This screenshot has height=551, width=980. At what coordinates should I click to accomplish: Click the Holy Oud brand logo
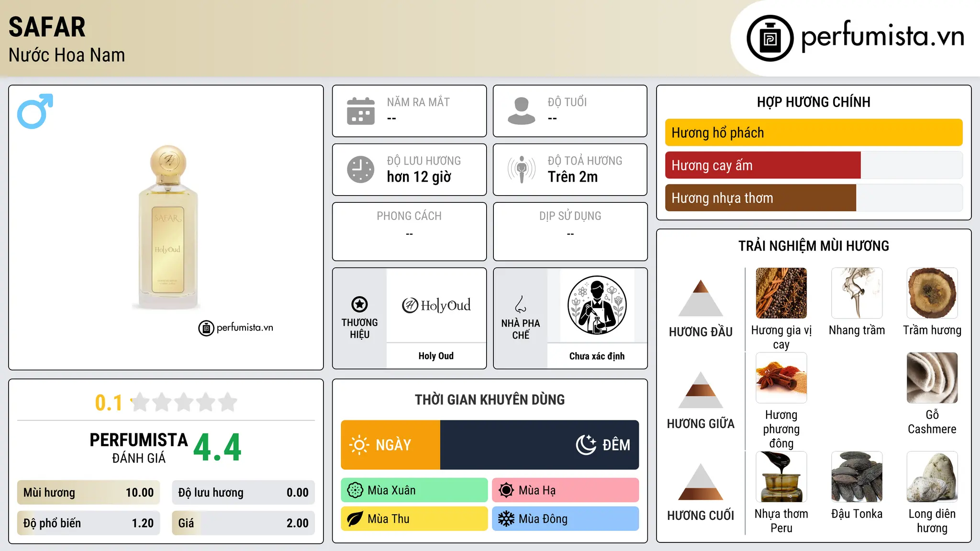(x=436, y=305)
